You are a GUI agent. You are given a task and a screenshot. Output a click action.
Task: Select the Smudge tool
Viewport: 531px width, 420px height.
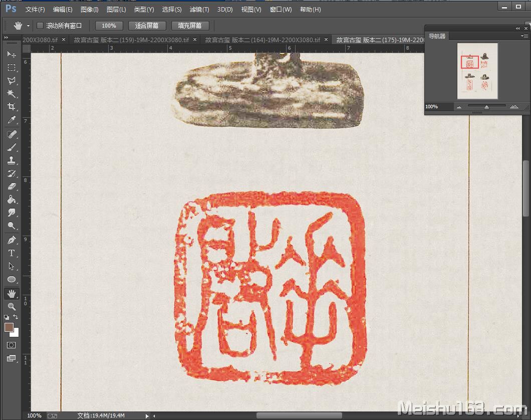[x=12, y=213]
